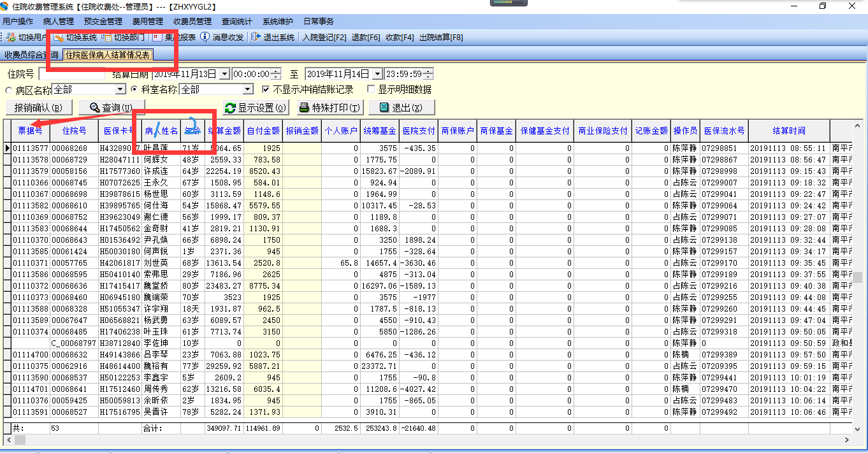Click the 切换系统 switch-system toolbar icon
The width and height of the screenshot is (868, 453).
pyautogui.click(x=59, y=38)
